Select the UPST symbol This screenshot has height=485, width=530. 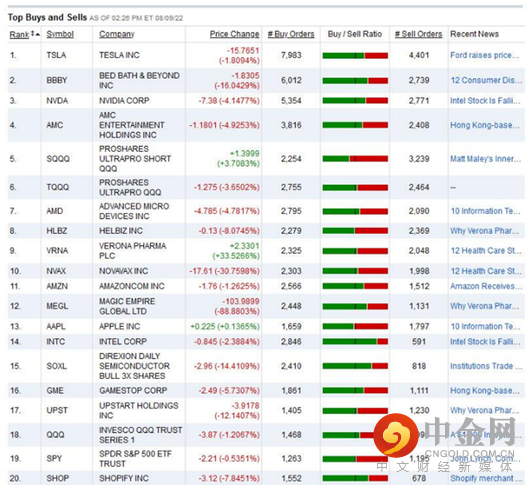click(57, 410)
